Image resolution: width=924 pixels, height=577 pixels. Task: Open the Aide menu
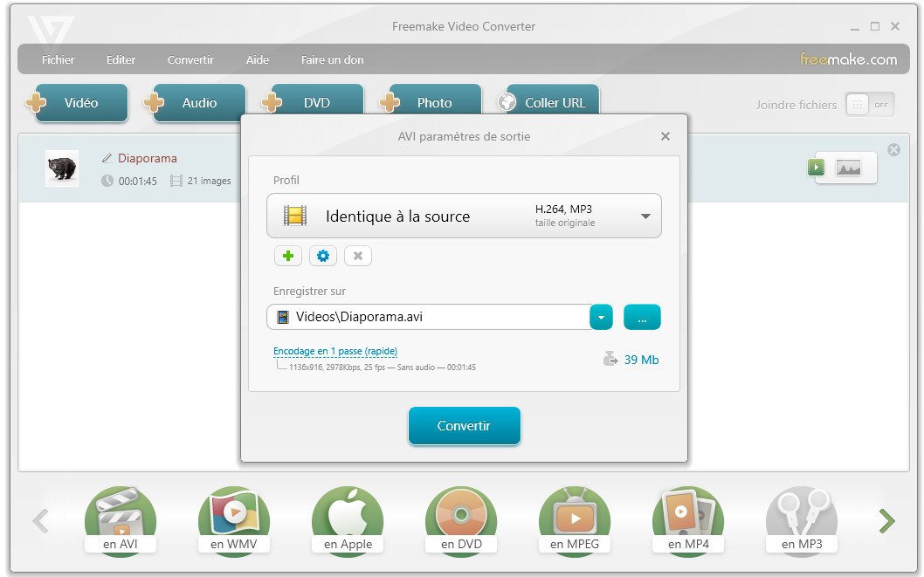pos(258,59)
